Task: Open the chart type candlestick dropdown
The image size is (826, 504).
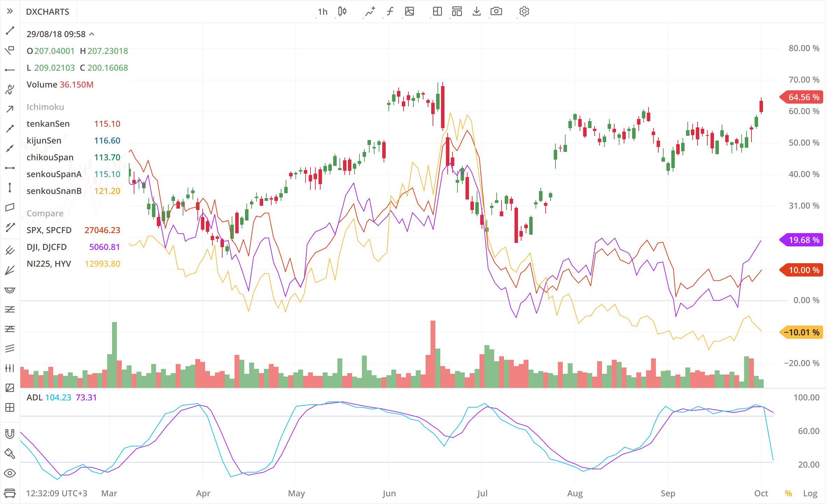Action: 342,12
